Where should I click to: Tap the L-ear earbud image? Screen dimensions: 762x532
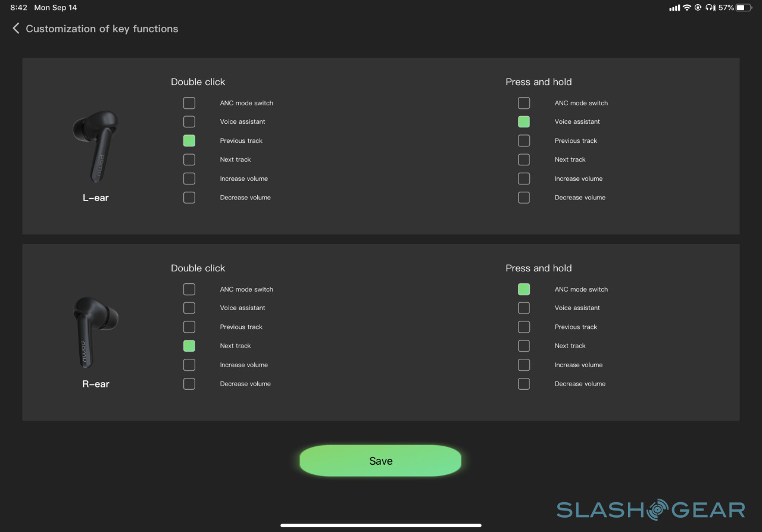tap(95, 146)
